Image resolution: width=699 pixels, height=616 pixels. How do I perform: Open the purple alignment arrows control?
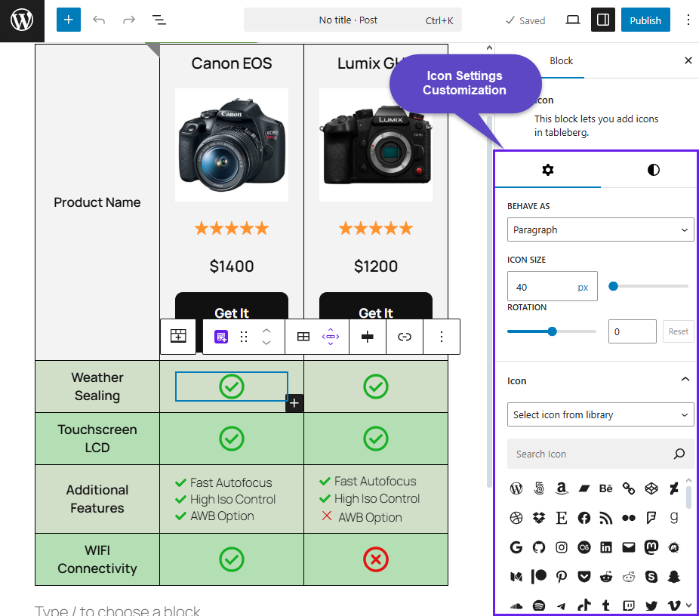click(331, 337)
